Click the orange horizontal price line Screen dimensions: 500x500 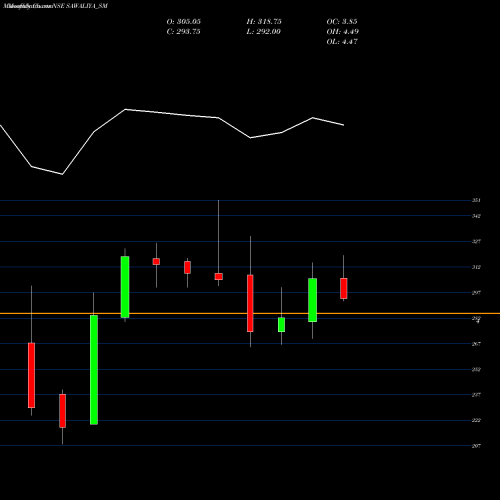click(x=250, y=313)
